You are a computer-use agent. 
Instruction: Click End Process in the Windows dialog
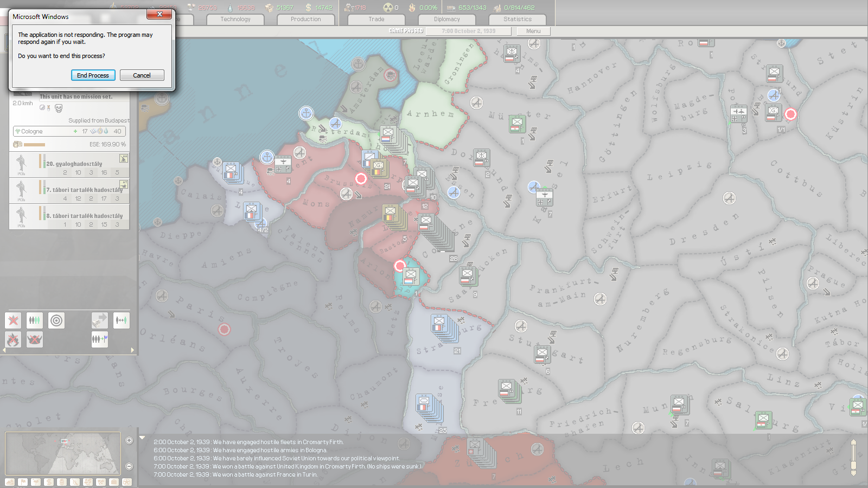(93, 75)
